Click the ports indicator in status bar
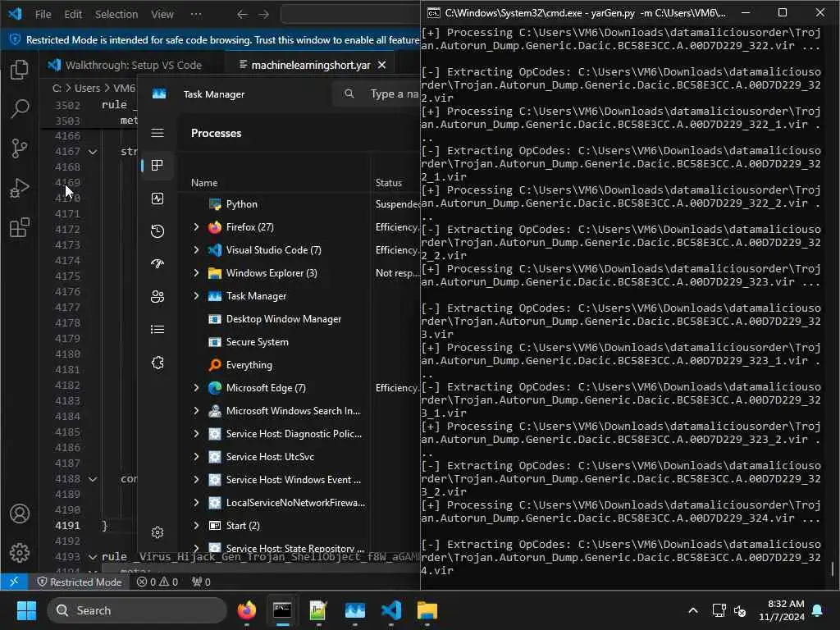The width and height of the screenshot is (840, 630). pyautogui.click(x=201, y=582)
